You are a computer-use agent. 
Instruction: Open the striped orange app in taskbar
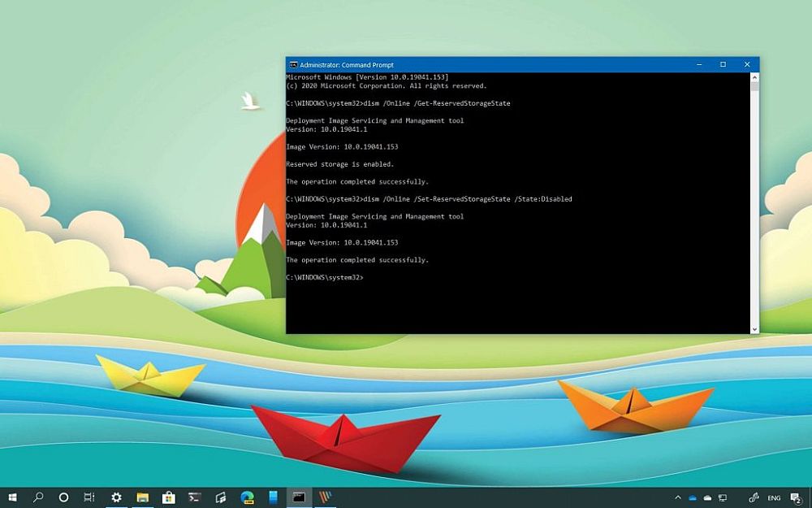325,497
